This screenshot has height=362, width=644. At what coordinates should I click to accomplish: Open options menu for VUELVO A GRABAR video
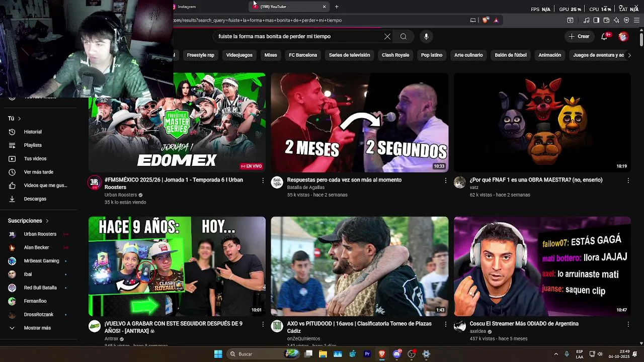(263, 324)
